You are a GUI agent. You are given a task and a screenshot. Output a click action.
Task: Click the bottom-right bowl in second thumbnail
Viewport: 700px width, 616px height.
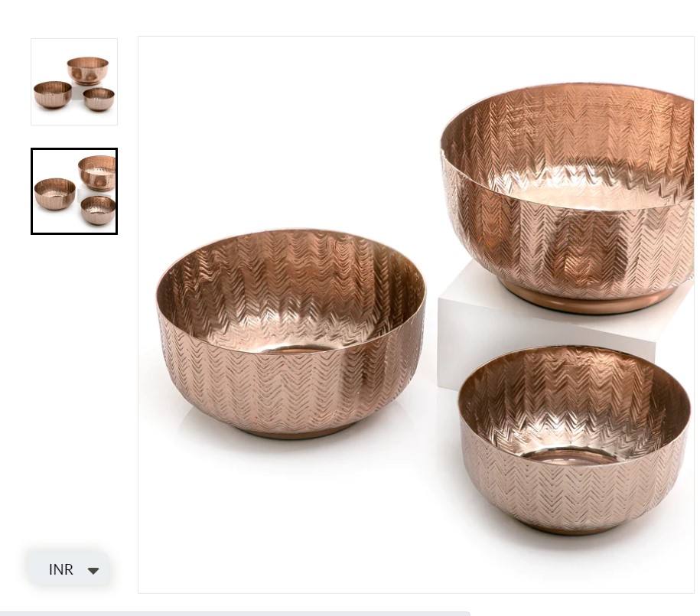pyautogui.click(x=98, y=210)
